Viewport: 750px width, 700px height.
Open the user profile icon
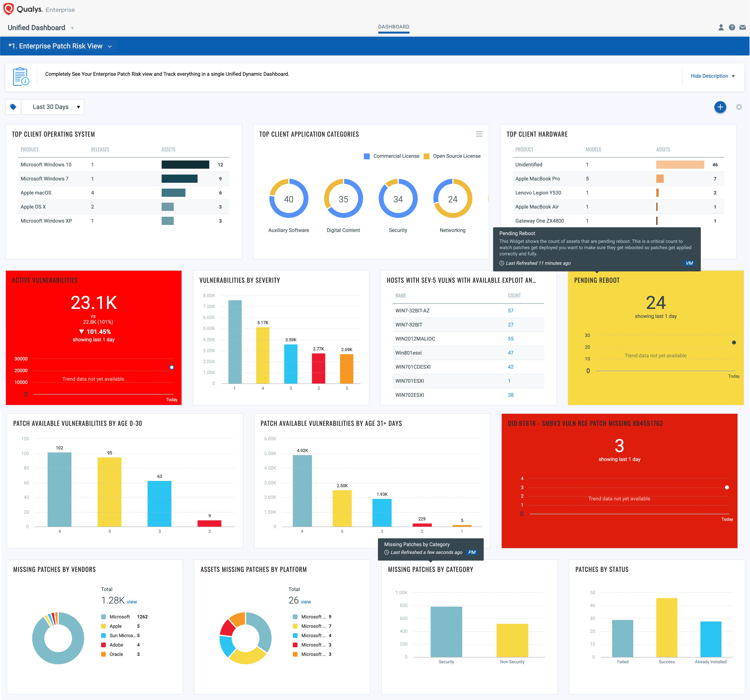point(721,27)
